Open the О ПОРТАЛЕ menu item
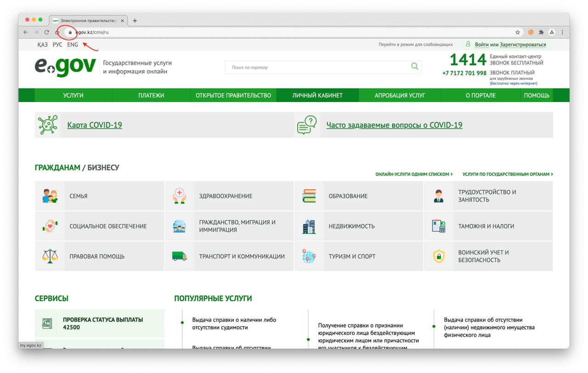Image resolution: width=588 pixels, height=373 pixels. tap(481, 95)
